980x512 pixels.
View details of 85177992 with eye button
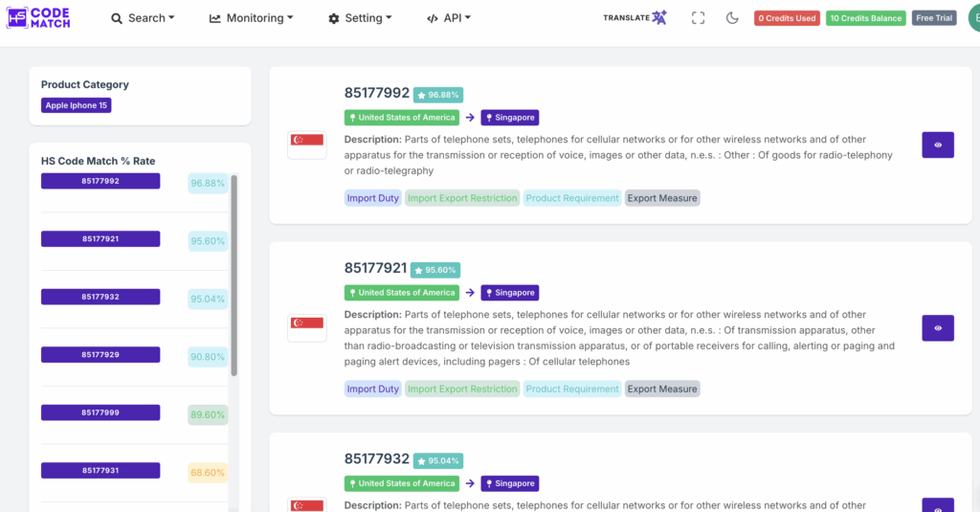[x=937, y=145]
